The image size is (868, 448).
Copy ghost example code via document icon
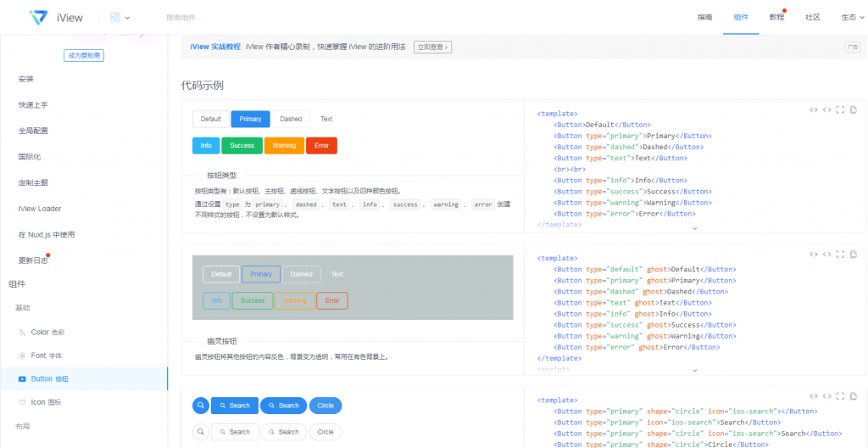[x=854, y=254]
